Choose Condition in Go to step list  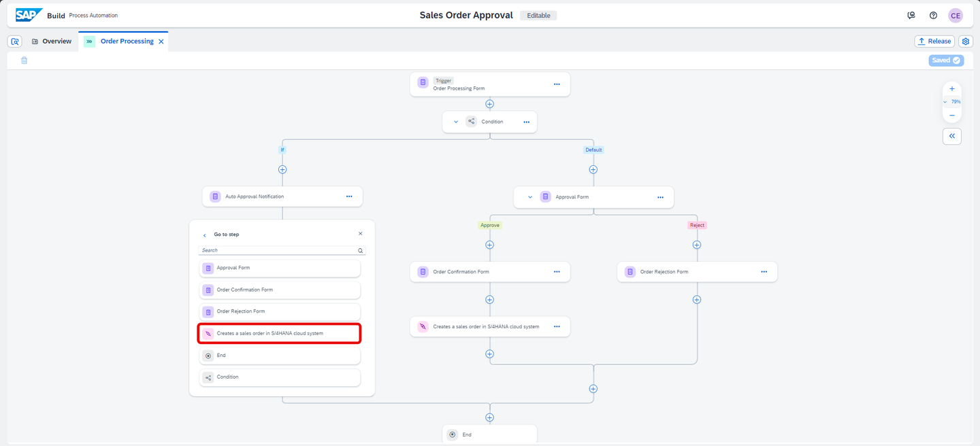280,377
